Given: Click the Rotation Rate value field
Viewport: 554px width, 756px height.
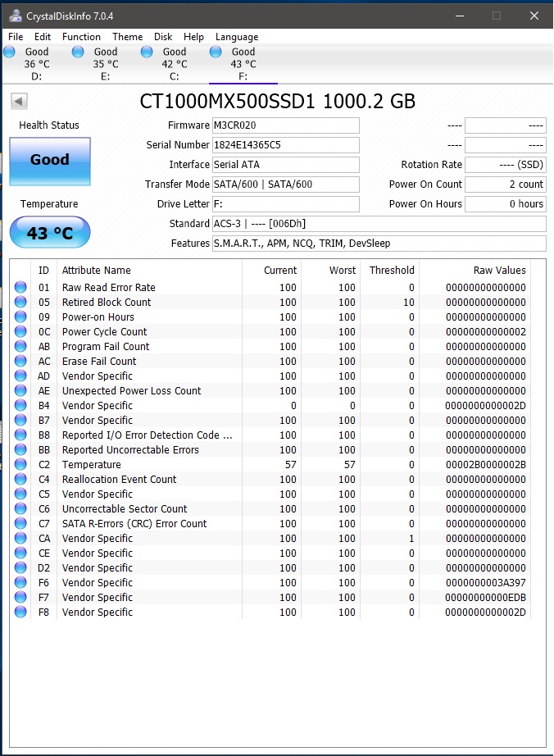Looking at the screenshot, I should (x=506, y=165).
